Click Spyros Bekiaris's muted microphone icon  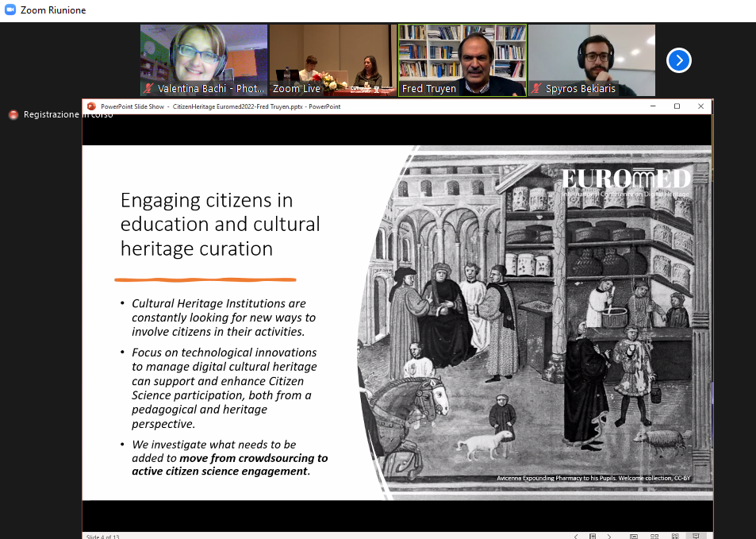coord(536,88)
